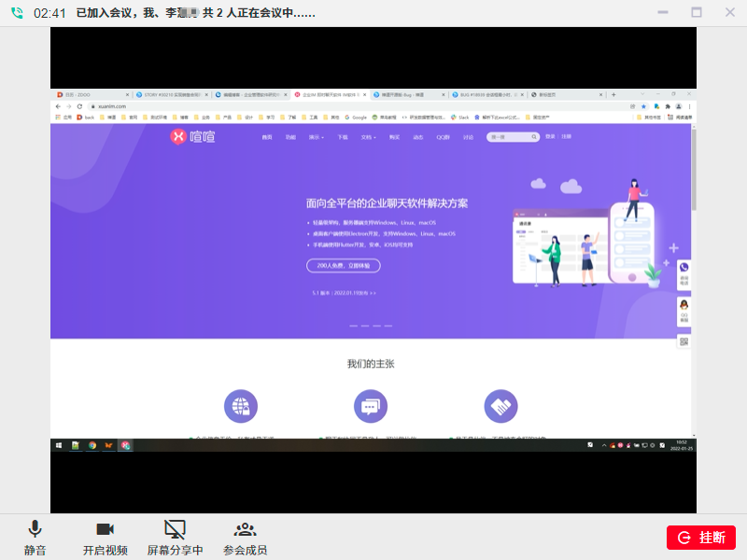Click the QQ penguin floating icon
The width and height of the screenshot is (747, 560).
684,312
